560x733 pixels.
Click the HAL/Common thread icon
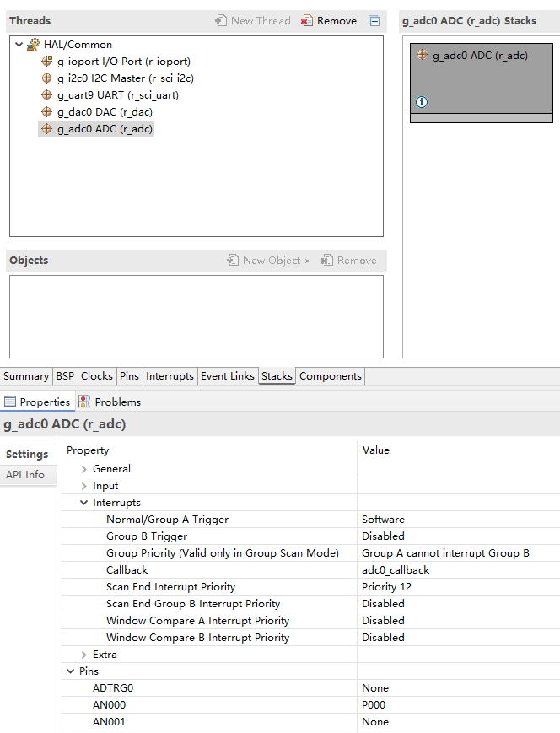tap(33, 45)
